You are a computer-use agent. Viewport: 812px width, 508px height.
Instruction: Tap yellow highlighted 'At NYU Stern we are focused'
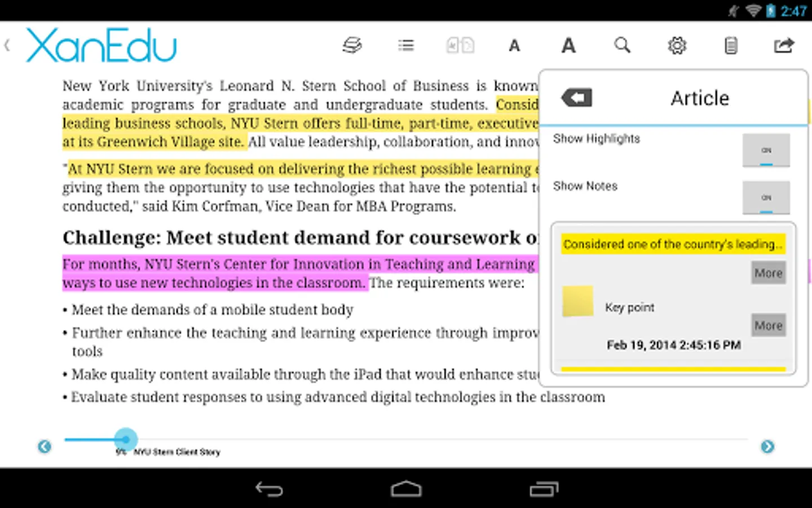[303, 169]
